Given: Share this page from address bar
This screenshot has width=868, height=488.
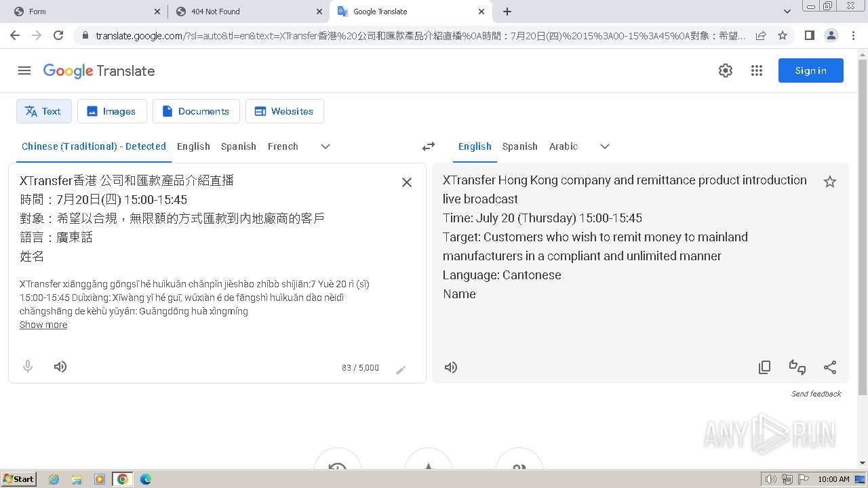Looking at the screenshot, I should point(761,35).
